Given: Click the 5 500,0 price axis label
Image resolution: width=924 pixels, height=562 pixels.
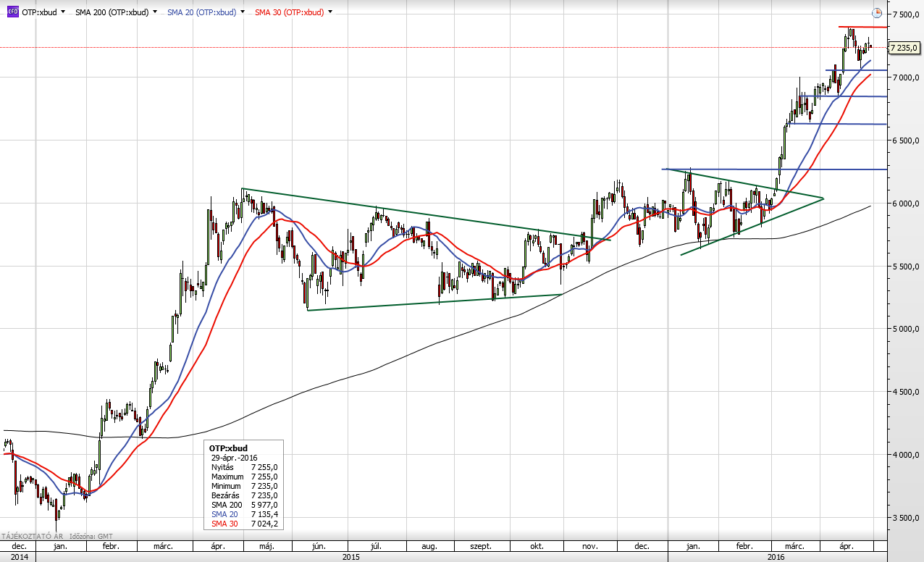Looking at the screenshot, I should (x=906, y=267).
